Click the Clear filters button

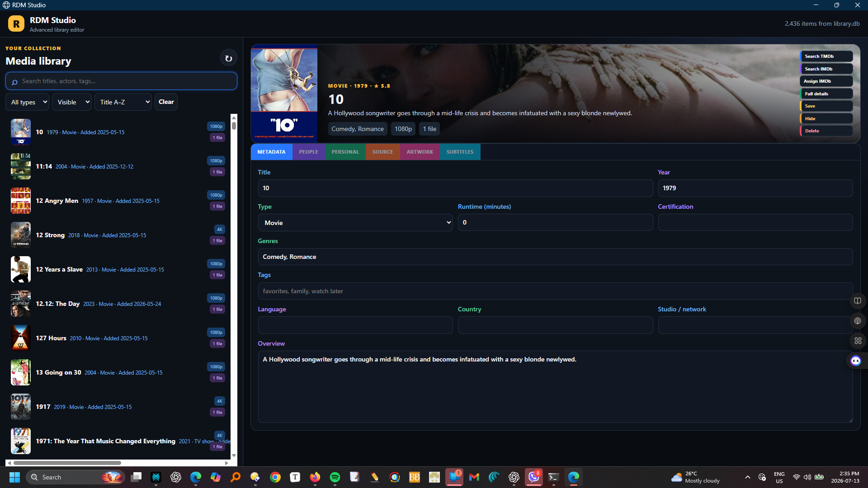click(x=166, y=102)
